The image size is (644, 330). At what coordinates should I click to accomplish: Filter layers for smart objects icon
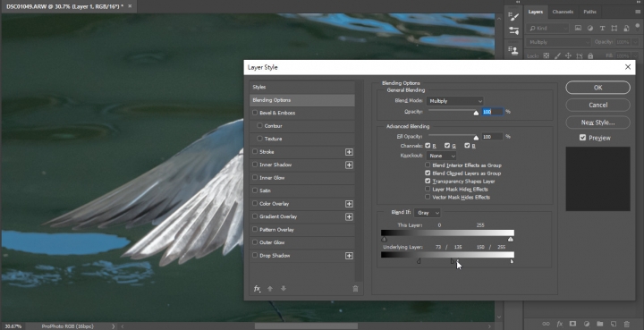click(x=626, y=29)
